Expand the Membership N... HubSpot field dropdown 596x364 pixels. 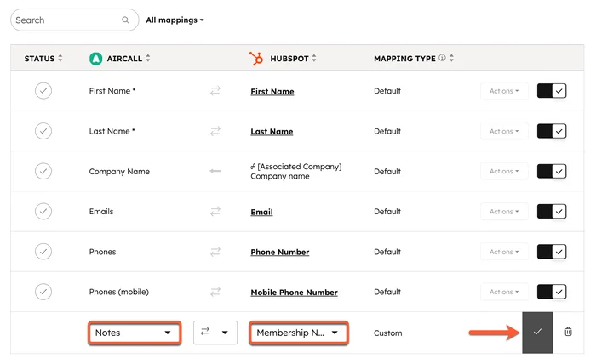point(298,333)
